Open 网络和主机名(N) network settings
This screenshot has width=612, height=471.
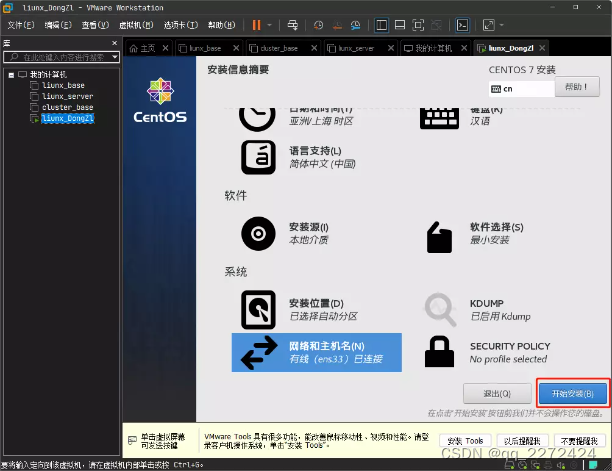[x=317, y=352]
